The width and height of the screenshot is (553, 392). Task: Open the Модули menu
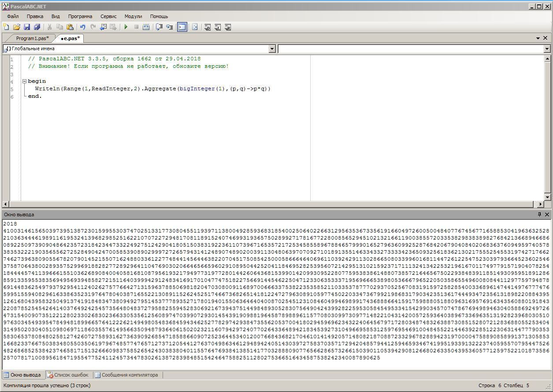(134, 16)
